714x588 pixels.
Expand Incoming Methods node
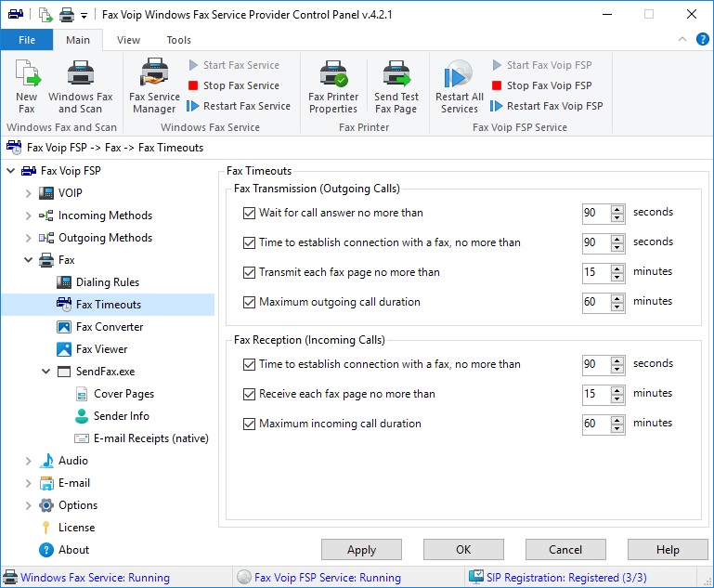28,216
